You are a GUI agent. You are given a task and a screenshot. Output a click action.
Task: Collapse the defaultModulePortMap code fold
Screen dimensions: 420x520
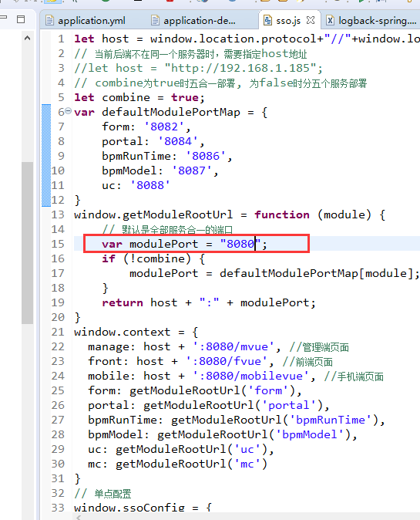point(69,111)
